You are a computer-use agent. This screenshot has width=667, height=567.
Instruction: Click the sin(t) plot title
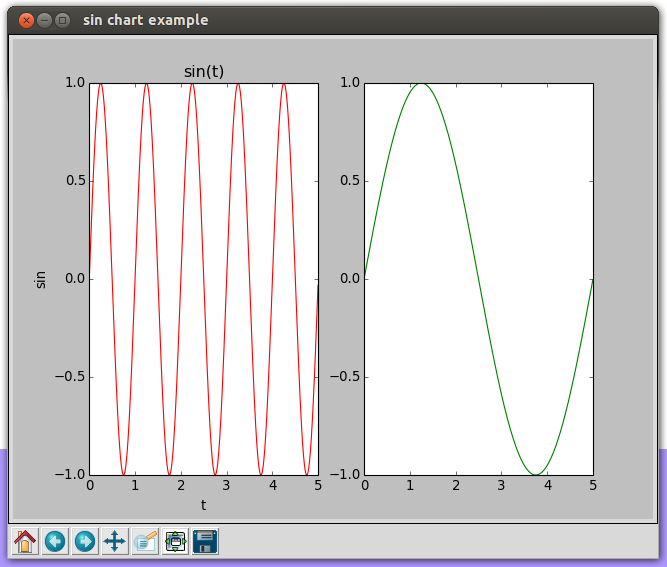[204, 72]
